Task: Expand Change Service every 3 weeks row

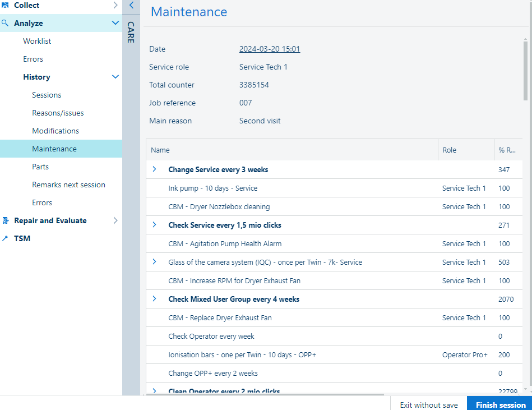Action: point(155,169)
